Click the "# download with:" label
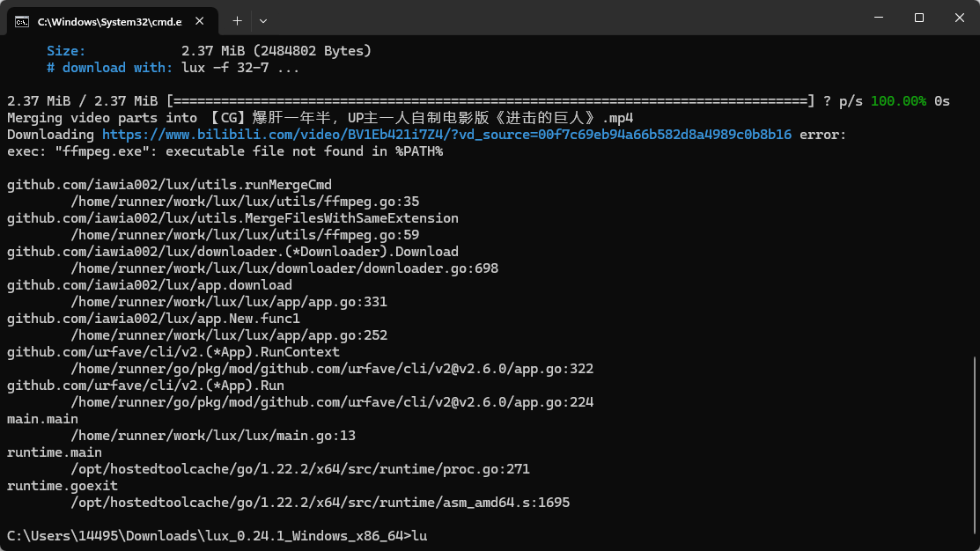 pos(110,68)
